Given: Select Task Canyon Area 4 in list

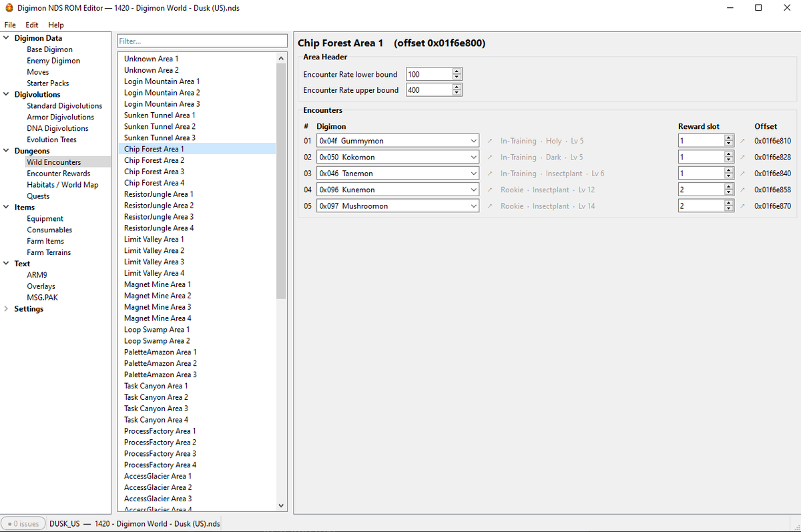Looking at the screenshot, I should pos(197,420).
